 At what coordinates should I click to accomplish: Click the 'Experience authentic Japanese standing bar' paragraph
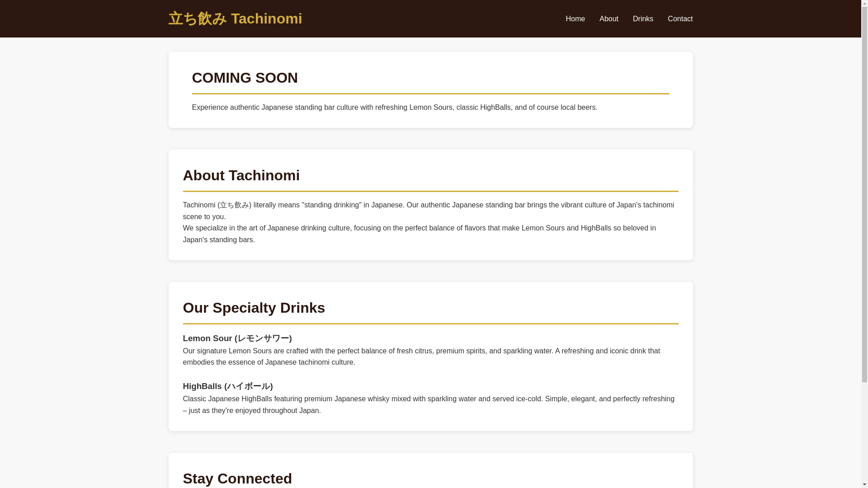[x=394, y=108]
